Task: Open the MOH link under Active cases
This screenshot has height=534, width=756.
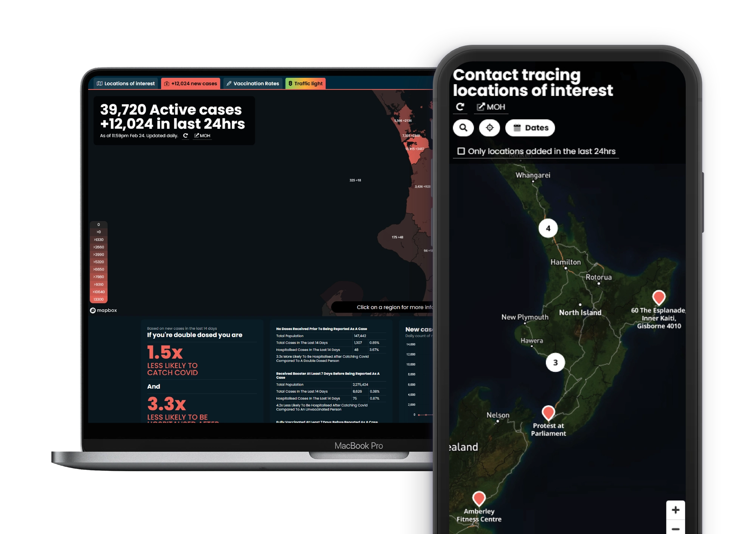Action: coord(202,136)
